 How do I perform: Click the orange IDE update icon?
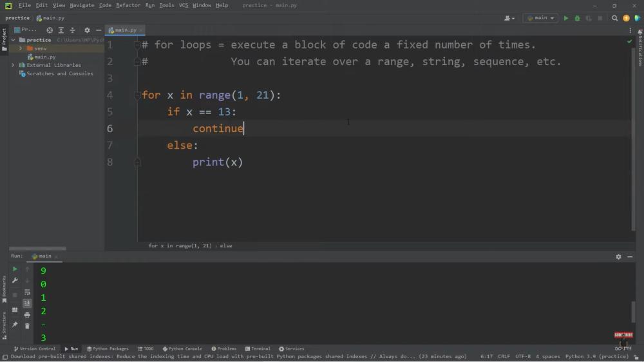(626, 18)
